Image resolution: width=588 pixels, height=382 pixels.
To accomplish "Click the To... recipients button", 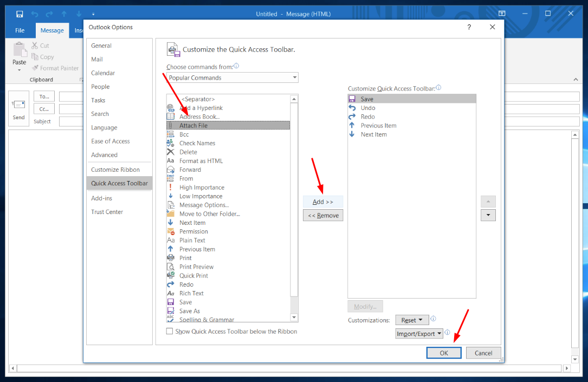I will [x=44, y=96].
